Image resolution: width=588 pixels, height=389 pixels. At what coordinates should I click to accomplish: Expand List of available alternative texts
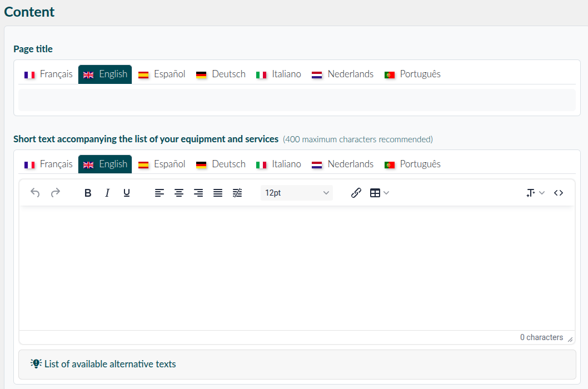[x=297, y=364]
